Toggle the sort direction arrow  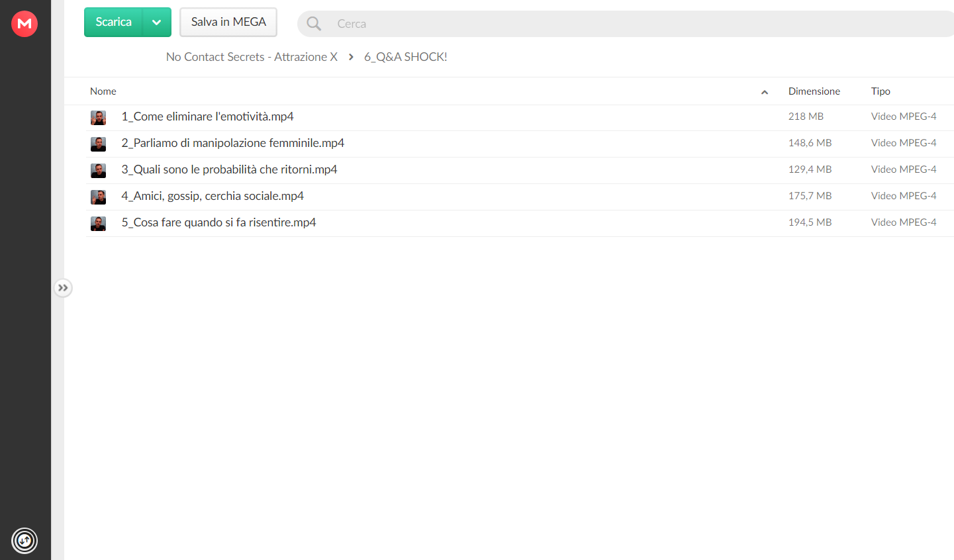point(765,92)
